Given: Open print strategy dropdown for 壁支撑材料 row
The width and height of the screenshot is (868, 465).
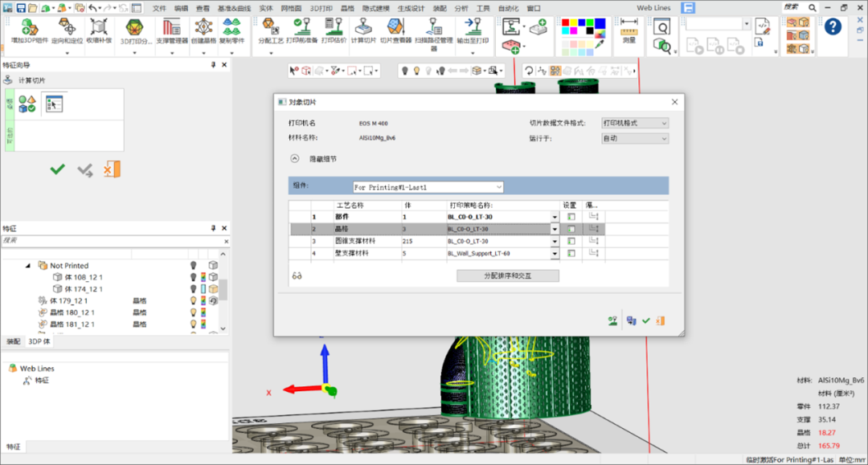Looking at the screenshot, I should coord(554,253).
